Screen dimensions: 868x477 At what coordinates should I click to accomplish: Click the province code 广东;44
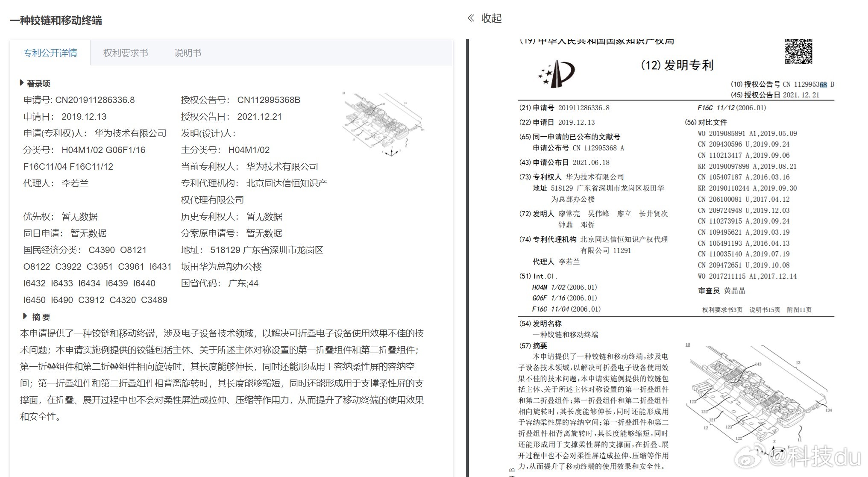(x=243, y=283)
